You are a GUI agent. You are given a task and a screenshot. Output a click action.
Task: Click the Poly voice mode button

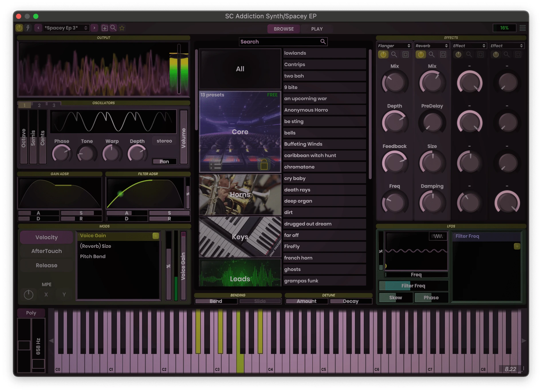click(31, 313)
